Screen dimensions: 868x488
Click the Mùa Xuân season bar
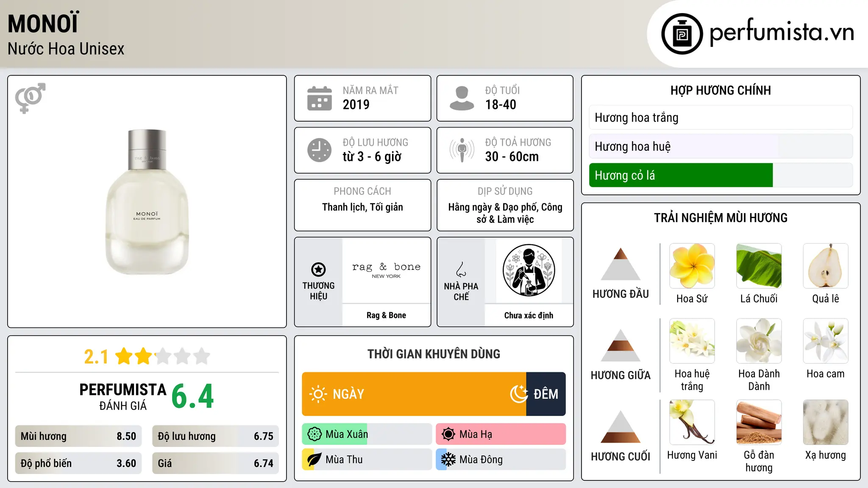tap(367, 434)
